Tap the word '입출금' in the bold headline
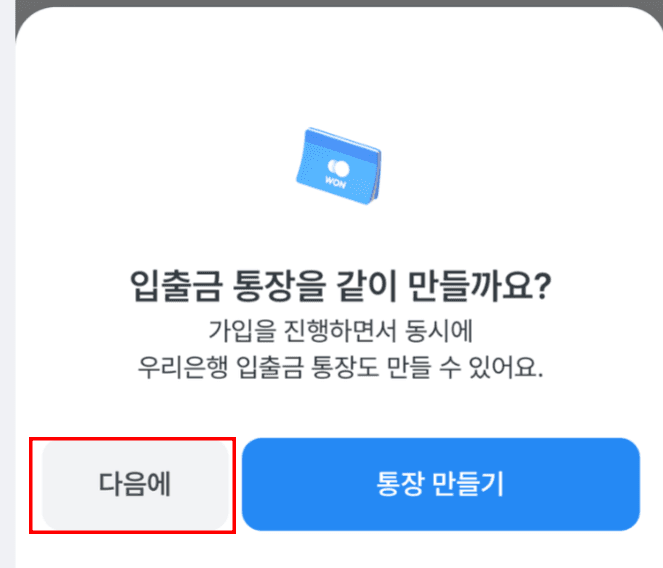Screen dimensions: 663x568 (x=176, y=287)
